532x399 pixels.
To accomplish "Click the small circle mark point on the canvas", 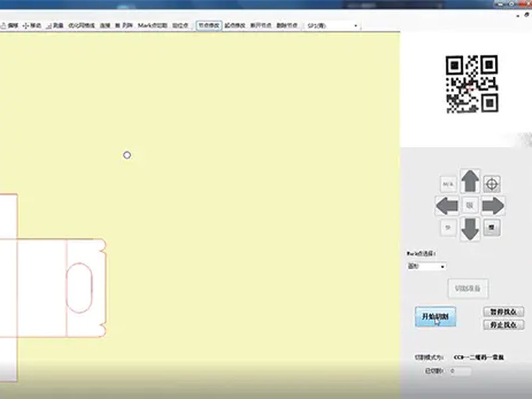I will point(127,155).
